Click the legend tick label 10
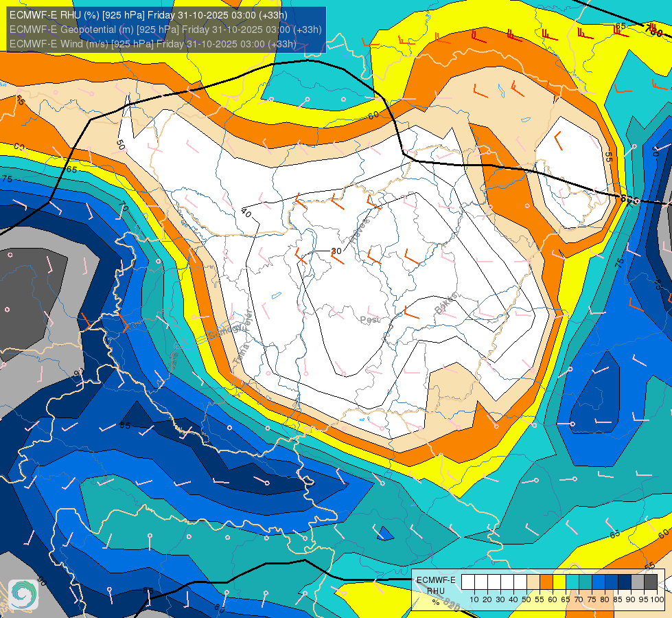This screenshot has height=618, width=672. [x=474, y=599]
